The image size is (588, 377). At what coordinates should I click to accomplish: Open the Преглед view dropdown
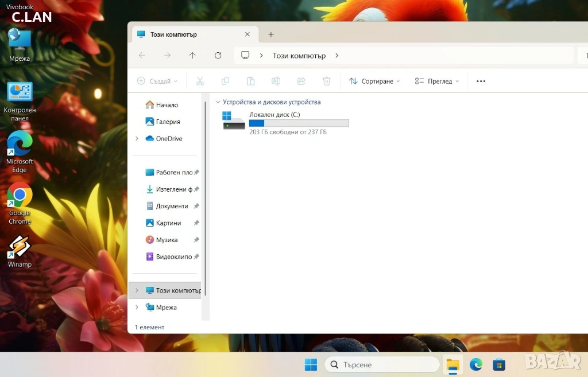437,81
